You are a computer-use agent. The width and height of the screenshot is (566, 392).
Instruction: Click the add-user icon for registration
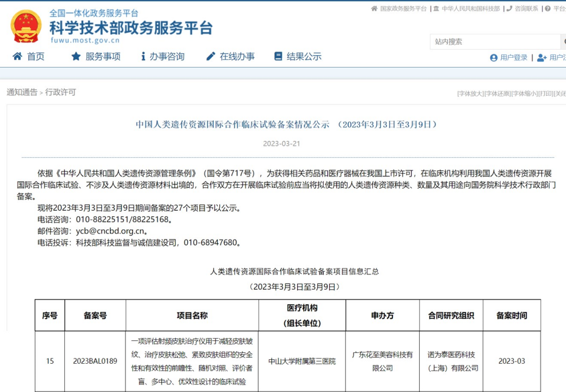(x=542, y=58)
